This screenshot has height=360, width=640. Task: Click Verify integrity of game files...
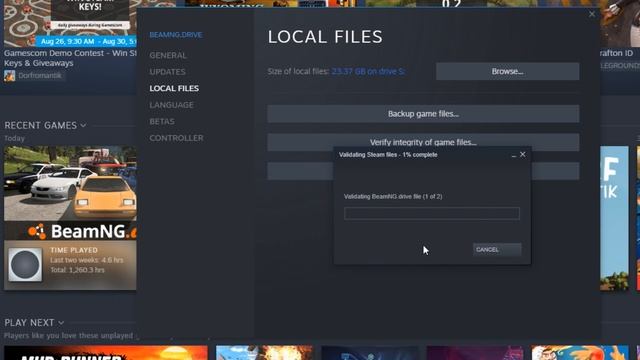[x=423, y=141]
